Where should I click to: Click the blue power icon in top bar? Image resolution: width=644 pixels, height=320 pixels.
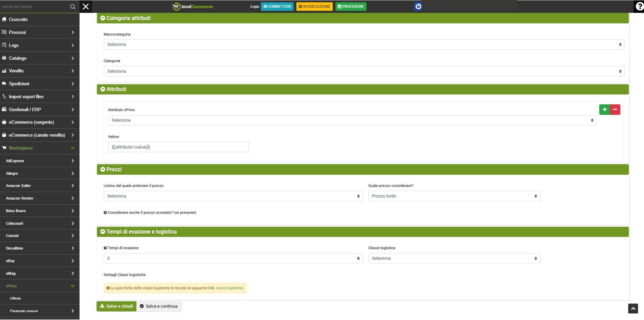[x=418, y=6]
